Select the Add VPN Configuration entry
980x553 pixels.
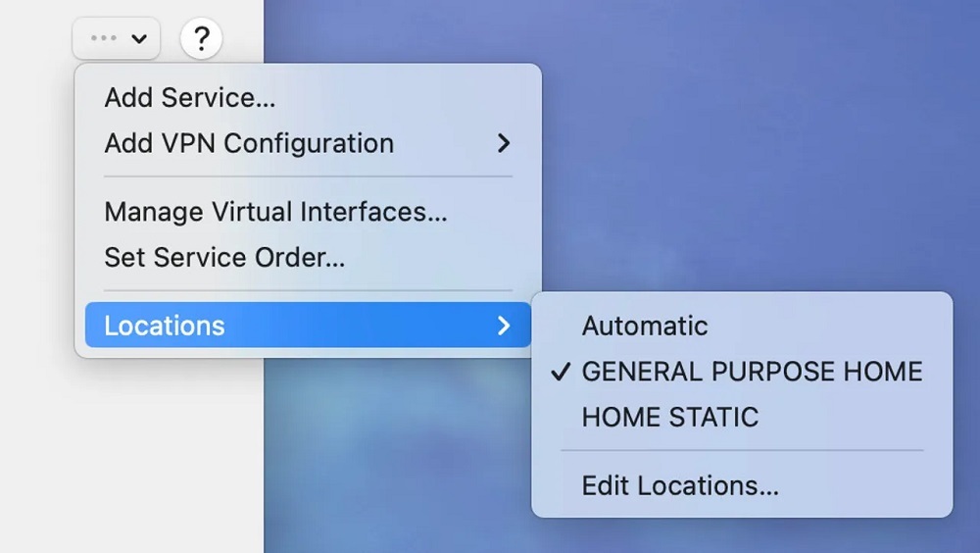(249, 143)
